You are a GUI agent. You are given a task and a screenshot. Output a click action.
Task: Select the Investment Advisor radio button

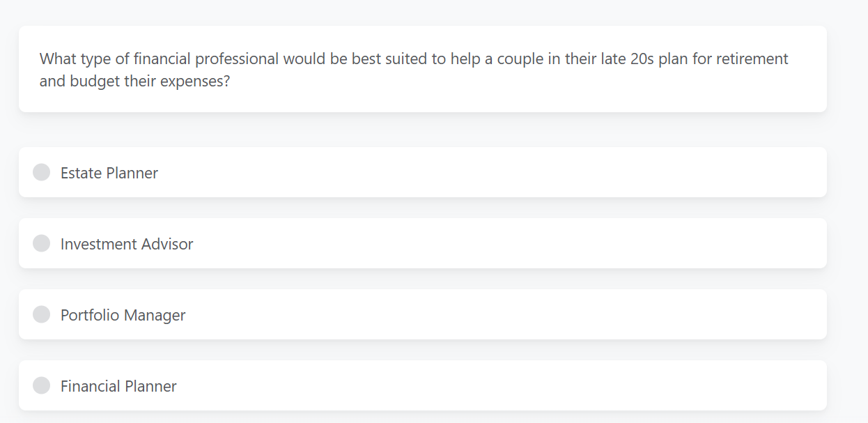[x=41, y=243]
